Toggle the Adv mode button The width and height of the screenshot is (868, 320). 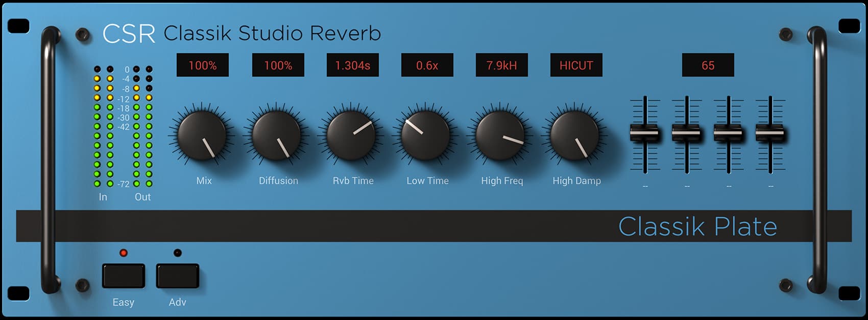[x=178, y=276]
